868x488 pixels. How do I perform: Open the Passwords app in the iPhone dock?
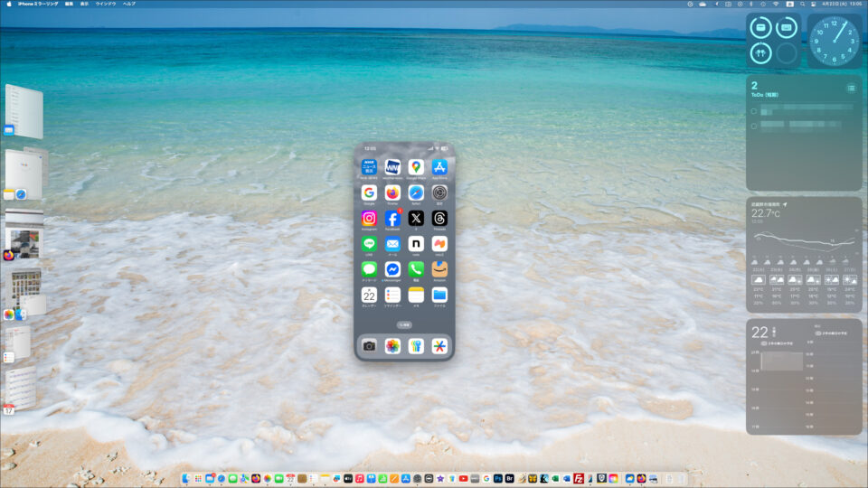tap(416, 346)
